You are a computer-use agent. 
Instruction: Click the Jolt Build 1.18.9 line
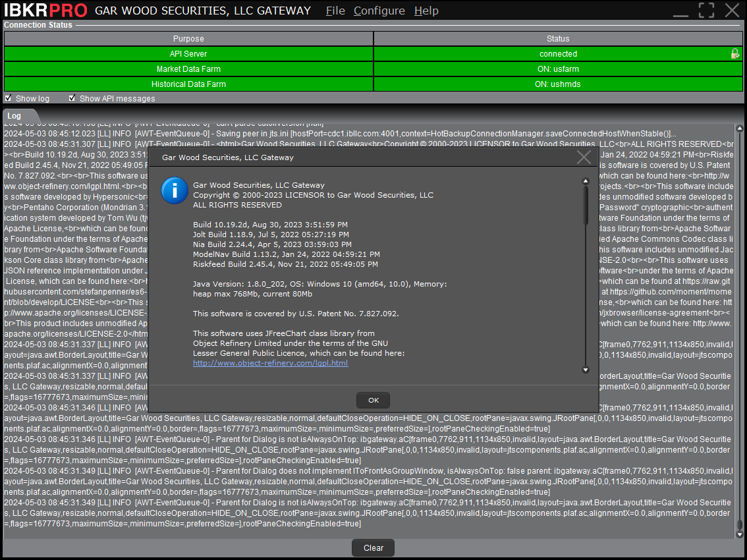(271, 235)
